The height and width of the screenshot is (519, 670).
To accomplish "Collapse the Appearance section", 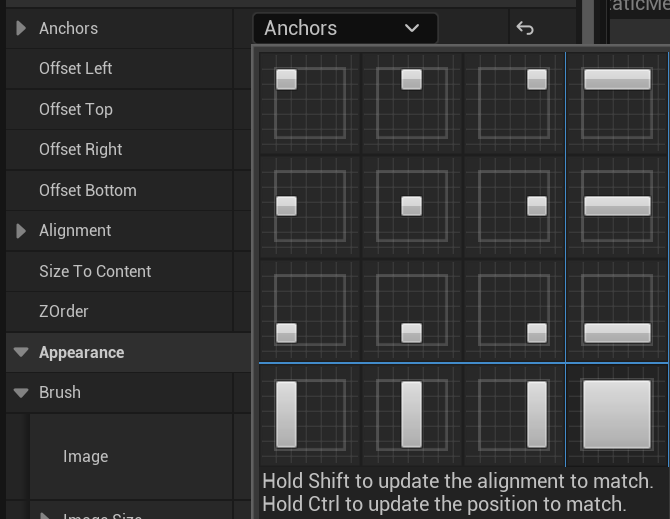I will (21, 352).
